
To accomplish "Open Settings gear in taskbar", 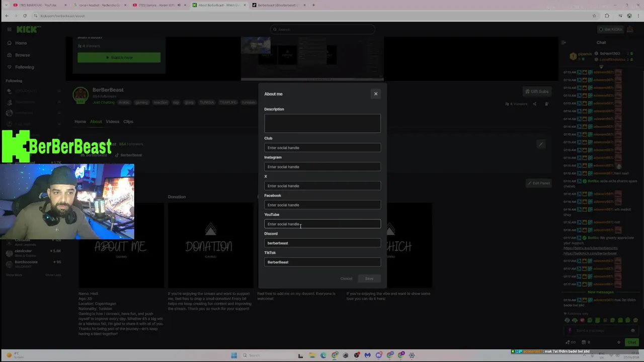I will coord(412,355).
